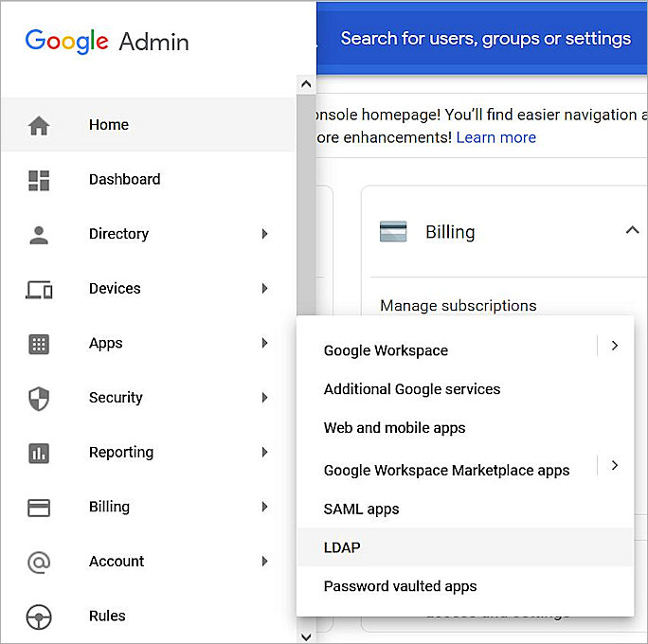Click the Rules steering wheel icon
Image resolution: width=648 pixels, height=644 pixels.
point(39,617)
